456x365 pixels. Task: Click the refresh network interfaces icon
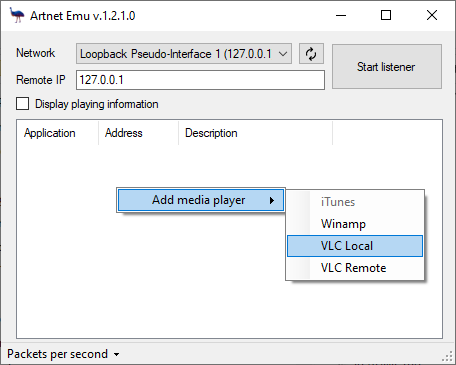(311, 54)
